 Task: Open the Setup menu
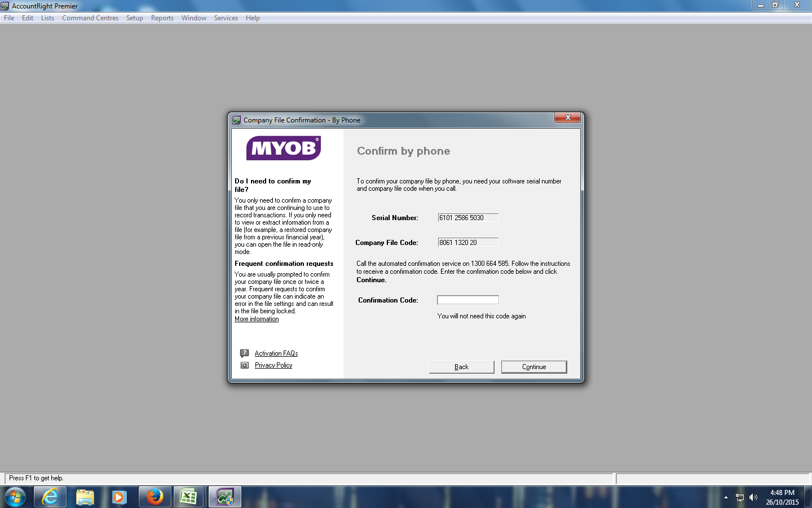(x=134, y=18)
